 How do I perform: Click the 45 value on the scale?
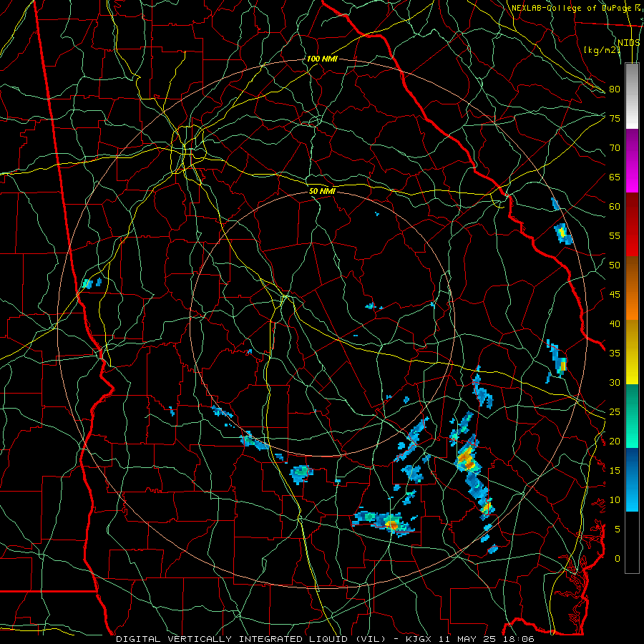click(615, 295)
